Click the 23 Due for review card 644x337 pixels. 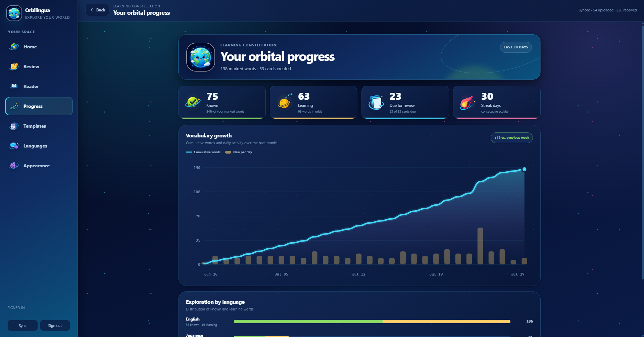[x=405, y=102]
